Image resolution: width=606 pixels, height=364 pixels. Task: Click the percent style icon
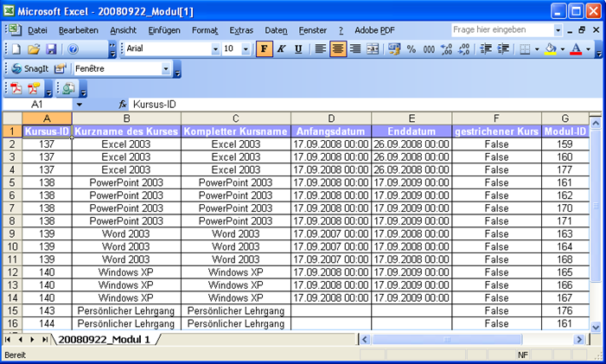coord(411,49)
